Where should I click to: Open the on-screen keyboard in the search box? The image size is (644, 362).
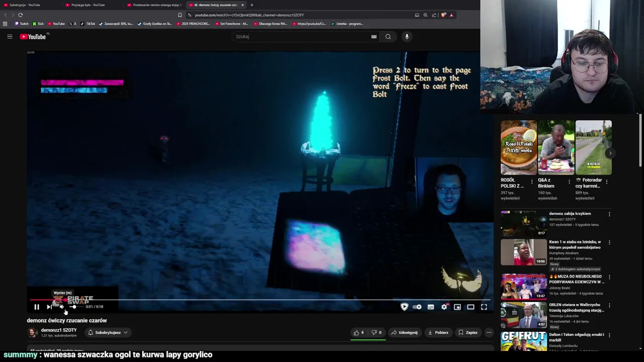374,36
